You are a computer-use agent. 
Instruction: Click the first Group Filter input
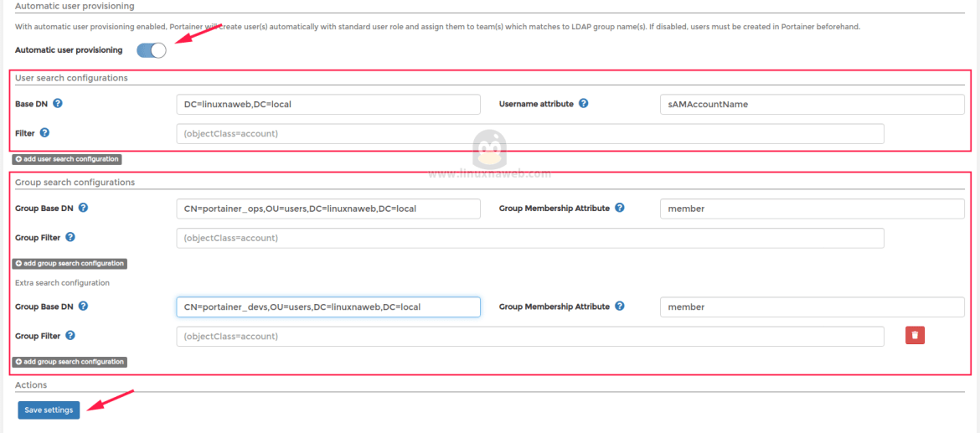click(530, 238)
